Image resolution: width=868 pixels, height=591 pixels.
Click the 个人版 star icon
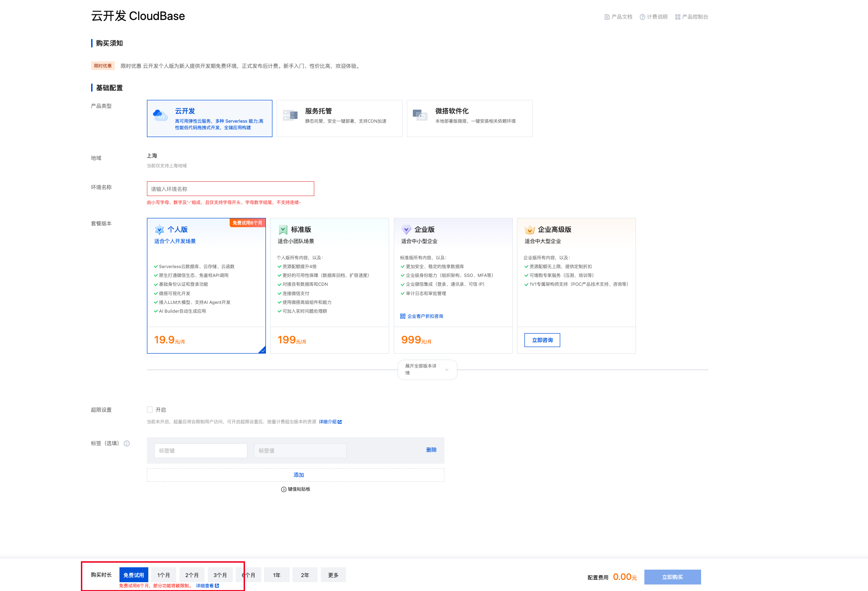point(159,230)
